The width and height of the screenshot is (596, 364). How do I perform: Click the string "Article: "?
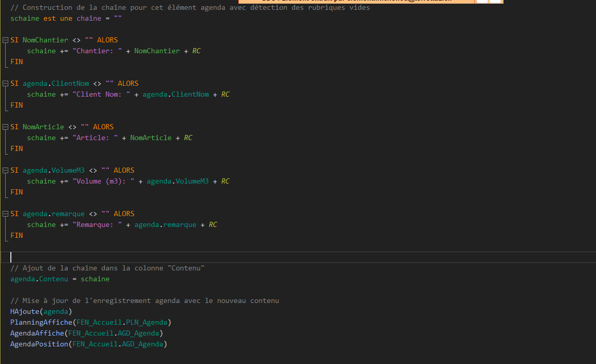[x=95, y=138]
